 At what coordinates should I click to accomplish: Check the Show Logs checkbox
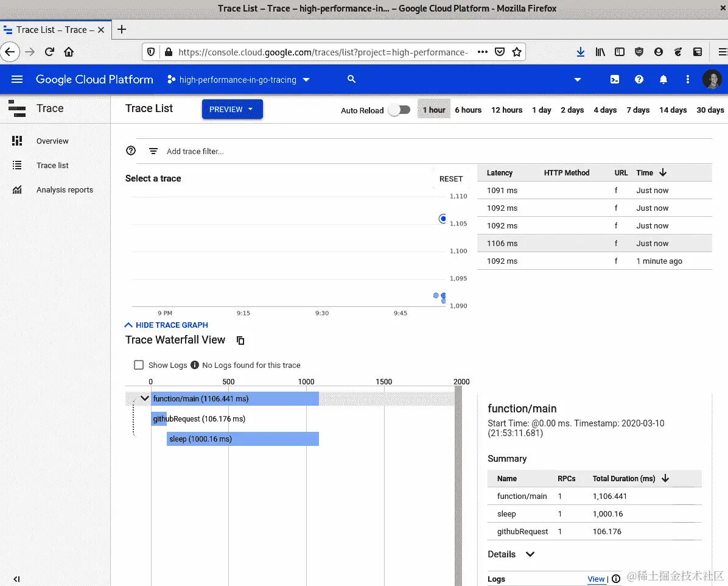[x=139, y=365]
